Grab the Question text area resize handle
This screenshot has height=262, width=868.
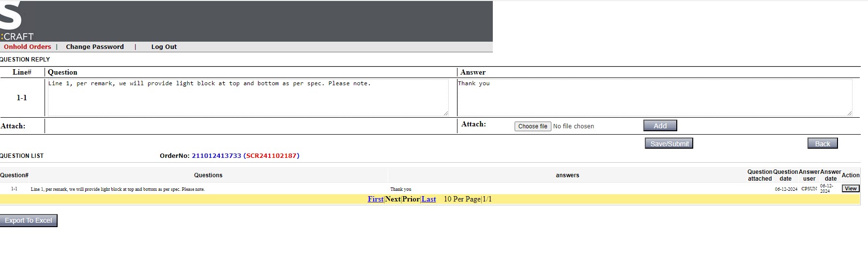(446, 113)
